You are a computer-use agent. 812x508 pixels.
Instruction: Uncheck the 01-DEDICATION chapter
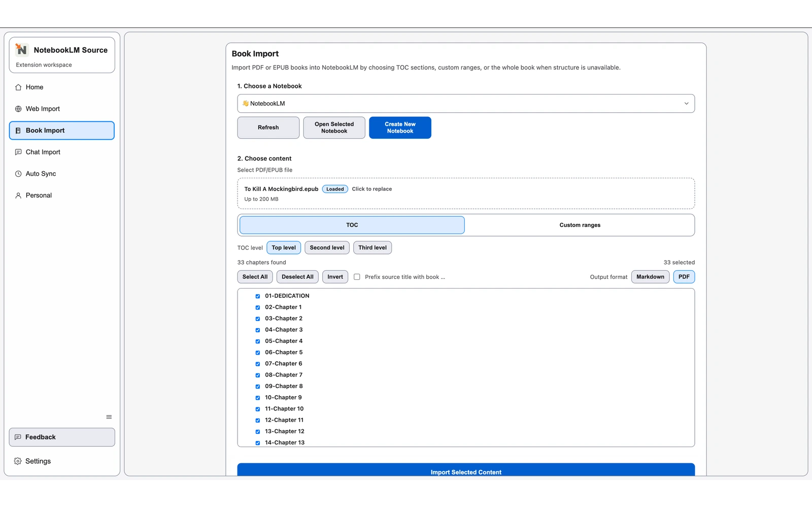pyautogui.click(x=257, y=296)
